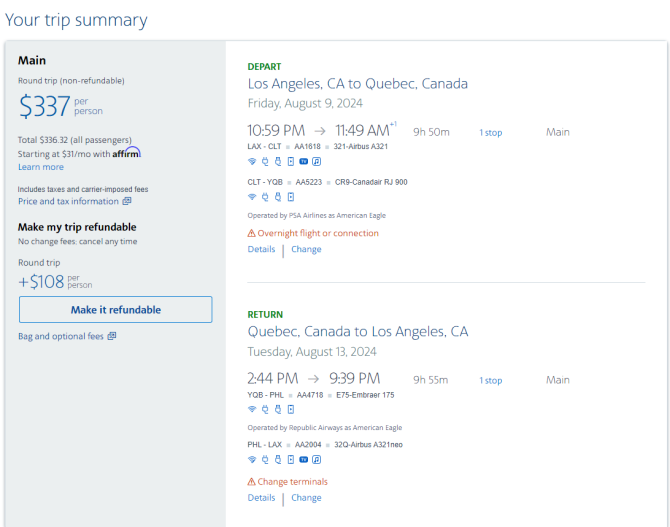
Task: Click 'Change terminals' warning text
Action: [x=292, y=482]
